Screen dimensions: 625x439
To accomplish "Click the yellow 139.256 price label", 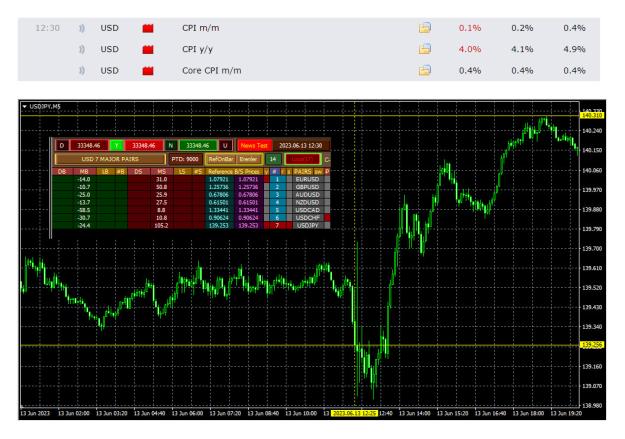I will click(592, 345).
